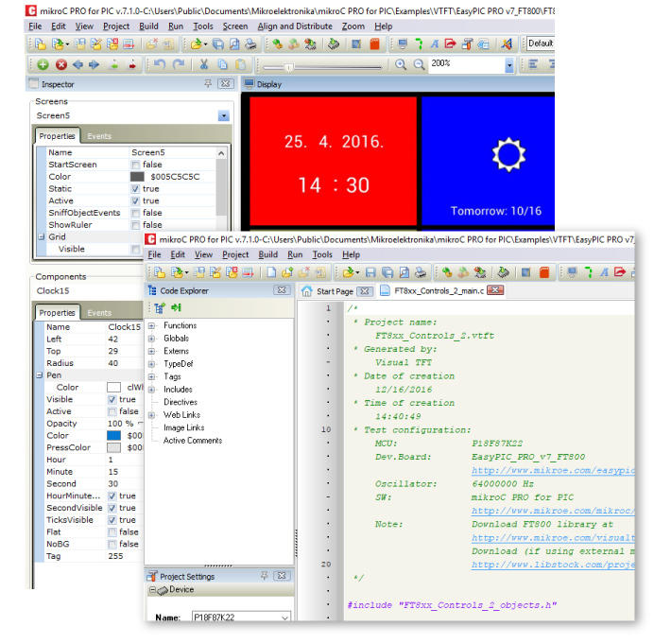Click left arrow previous screen icon
Screen dimensions: 654x644
[x=77, y=64]
